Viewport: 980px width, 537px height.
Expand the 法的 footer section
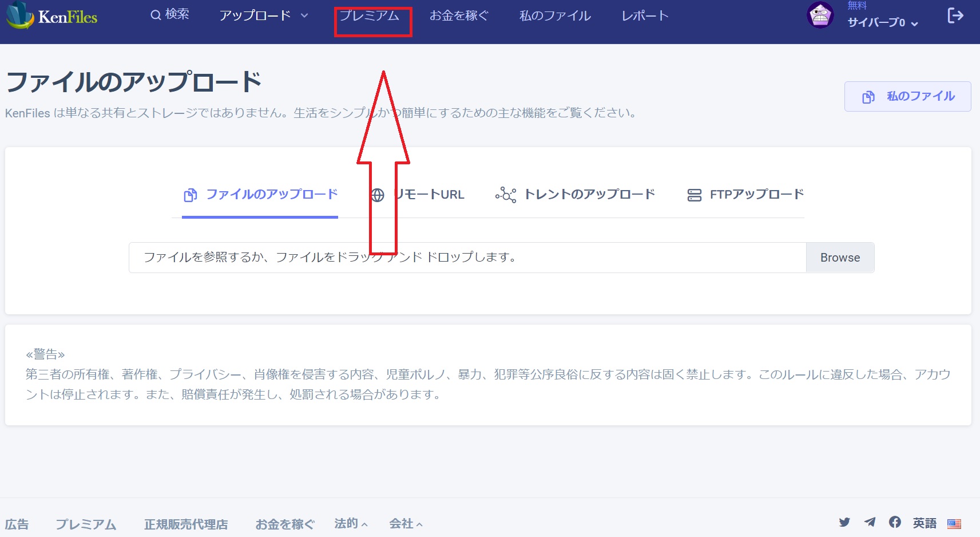[351, 523]
